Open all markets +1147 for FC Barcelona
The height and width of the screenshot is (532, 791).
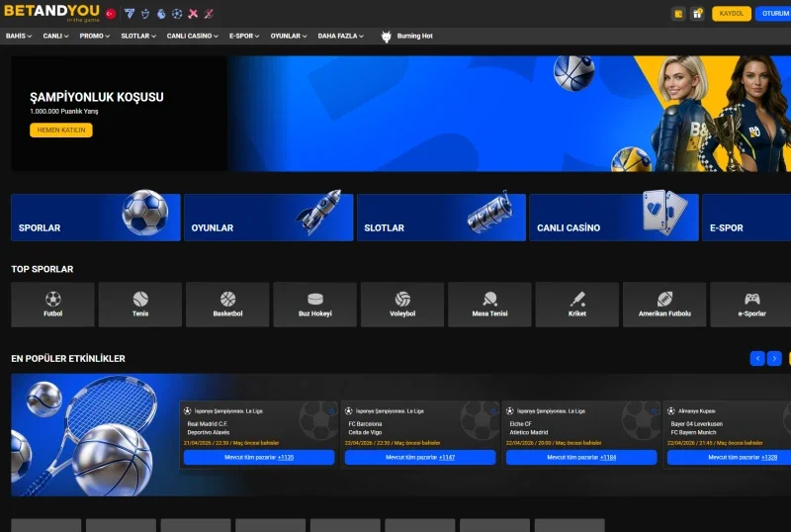coord(420,457)
